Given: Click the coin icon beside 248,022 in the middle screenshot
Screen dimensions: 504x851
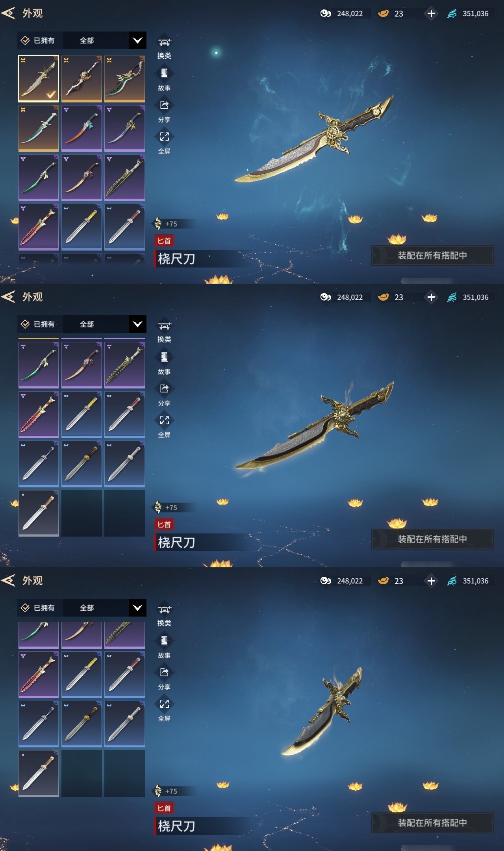Looking at the screenshot, I should tap(326, 297).
